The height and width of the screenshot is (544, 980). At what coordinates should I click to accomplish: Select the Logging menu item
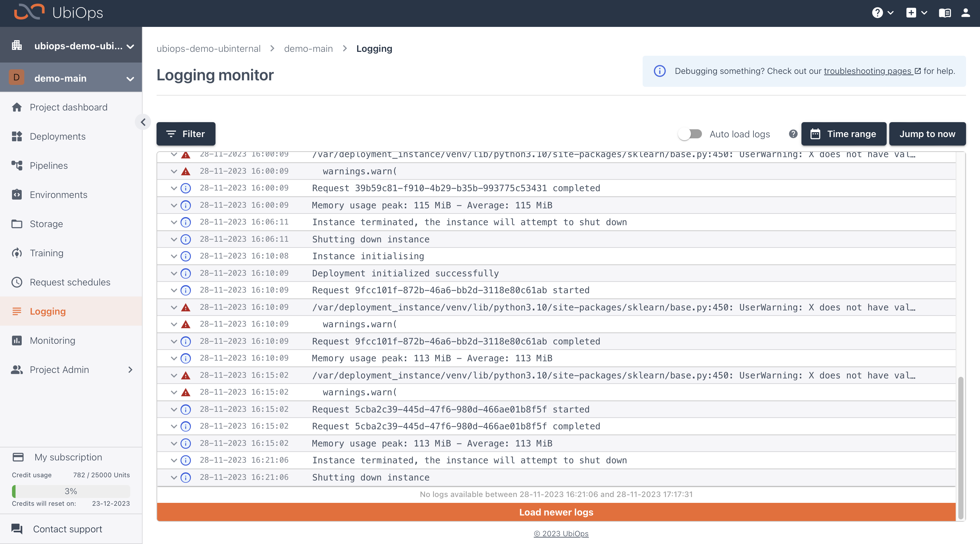click(48, 311)
